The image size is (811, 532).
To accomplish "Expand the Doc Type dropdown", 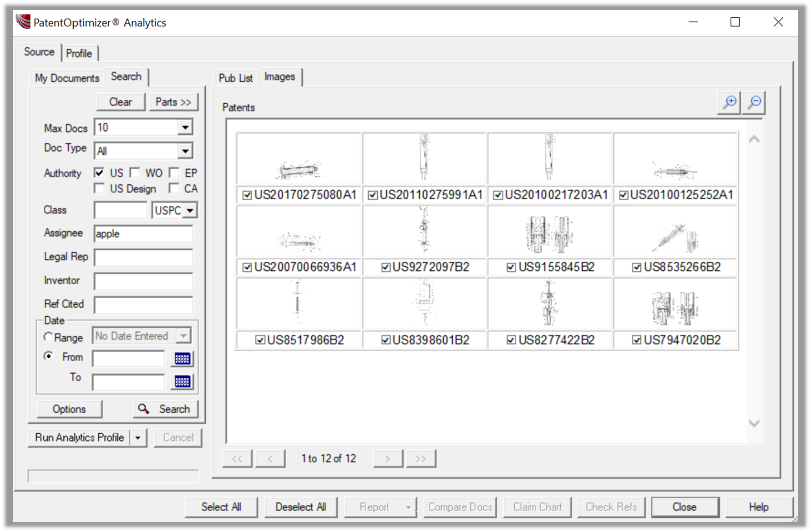I will 185,151.
